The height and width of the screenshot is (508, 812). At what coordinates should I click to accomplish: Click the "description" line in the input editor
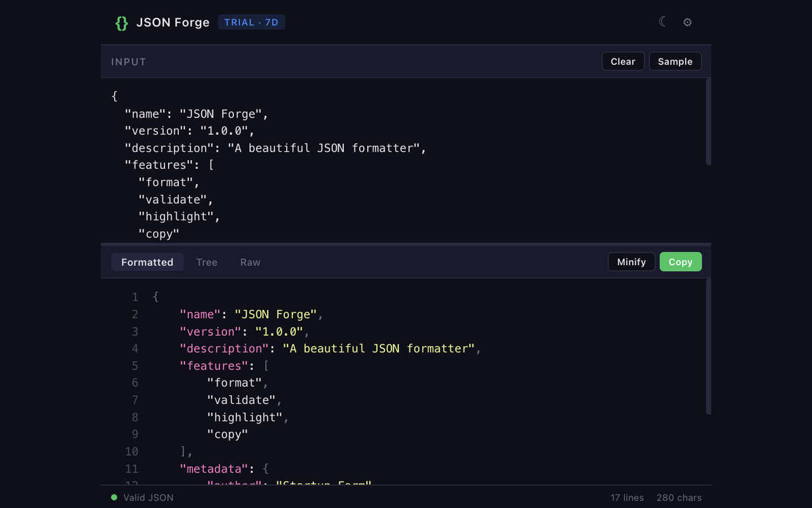coord(276,148)
